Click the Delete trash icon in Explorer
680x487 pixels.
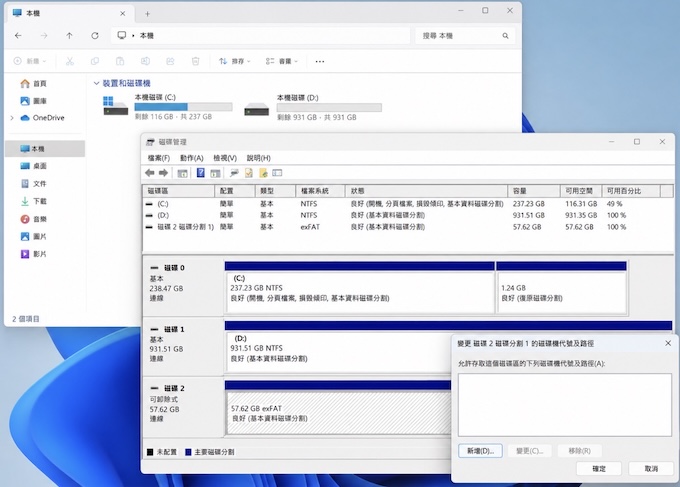[196, 61]
